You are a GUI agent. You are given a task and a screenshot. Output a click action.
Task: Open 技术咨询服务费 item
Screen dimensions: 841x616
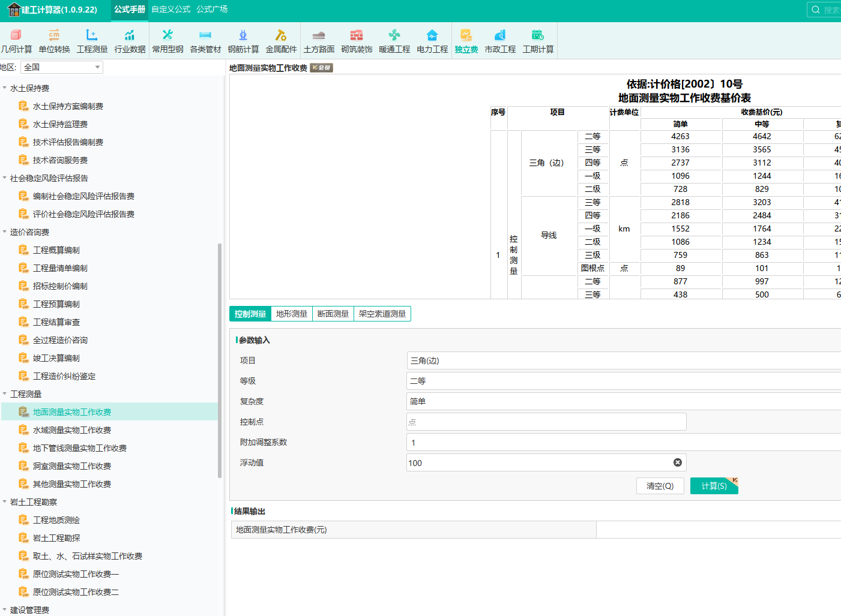[x=60, y=160]
